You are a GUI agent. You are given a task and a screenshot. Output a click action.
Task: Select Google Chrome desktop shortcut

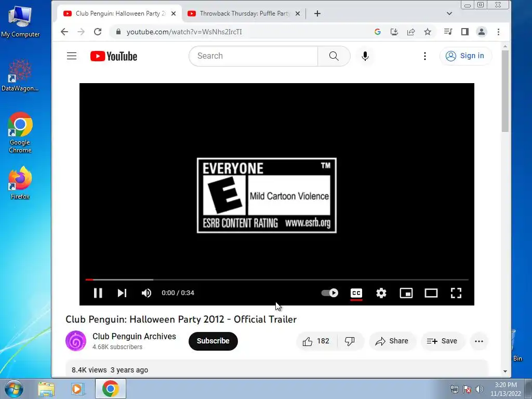coord(20,132)
